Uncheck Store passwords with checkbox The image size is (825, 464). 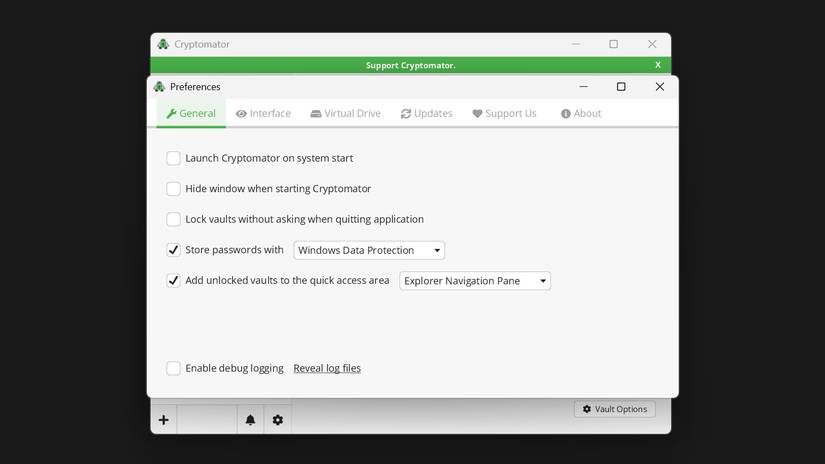pos(173,250)
